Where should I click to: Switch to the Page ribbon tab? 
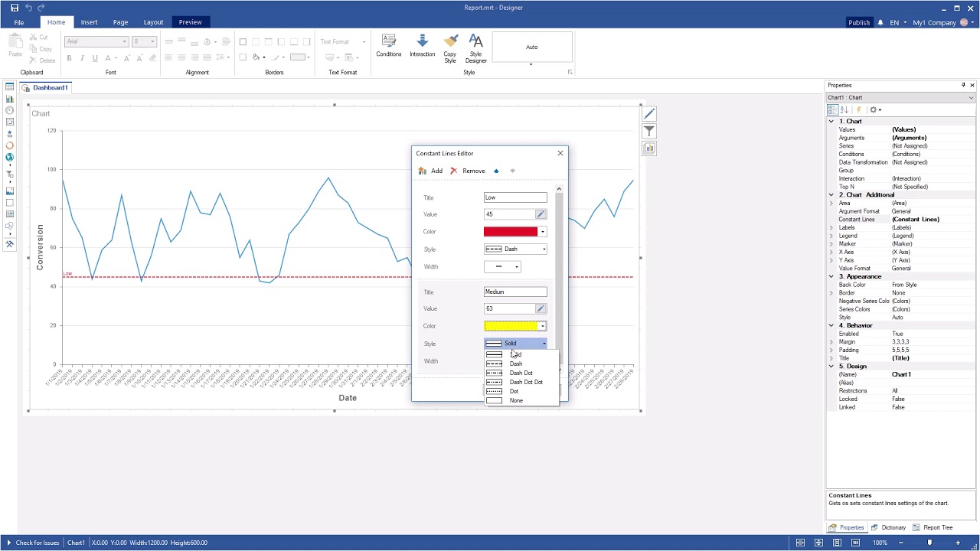point(120,22)
